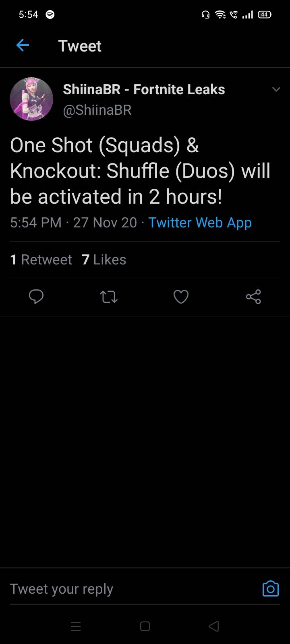Open ShiinaBR - Fortnite Leaks display name
This screenshot has width=290, height=644.
pos(144,89)
